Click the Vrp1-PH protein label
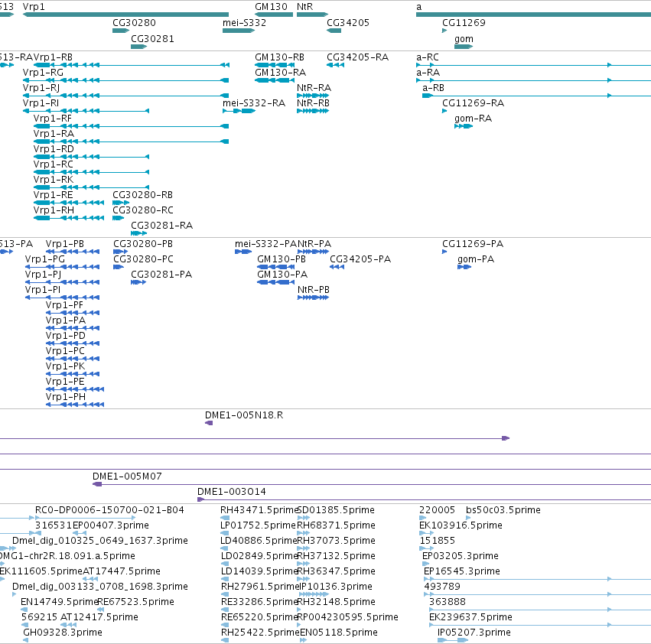This screenshot has height=644, width=651. 66,397
